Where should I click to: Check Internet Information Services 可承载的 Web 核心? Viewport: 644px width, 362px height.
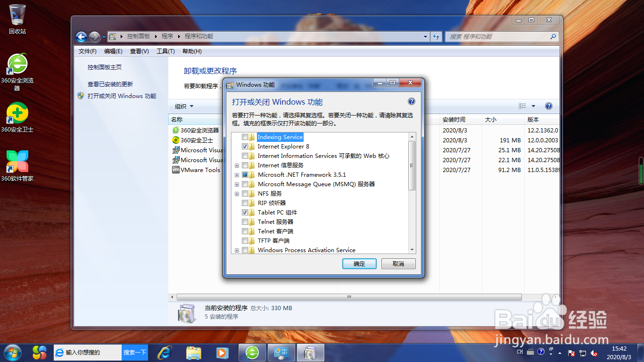[x=245, y=156]
